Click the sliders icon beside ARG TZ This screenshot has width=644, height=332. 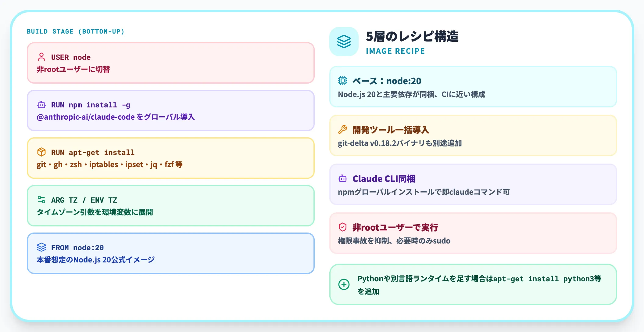point(41,200)
